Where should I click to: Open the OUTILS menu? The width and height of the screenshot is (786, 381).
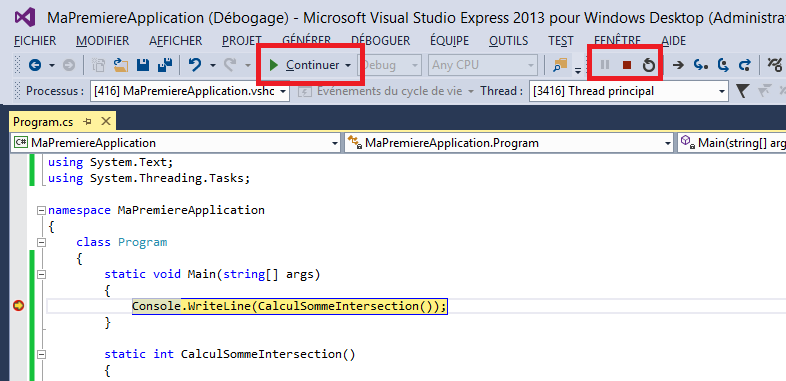point(508,41)
